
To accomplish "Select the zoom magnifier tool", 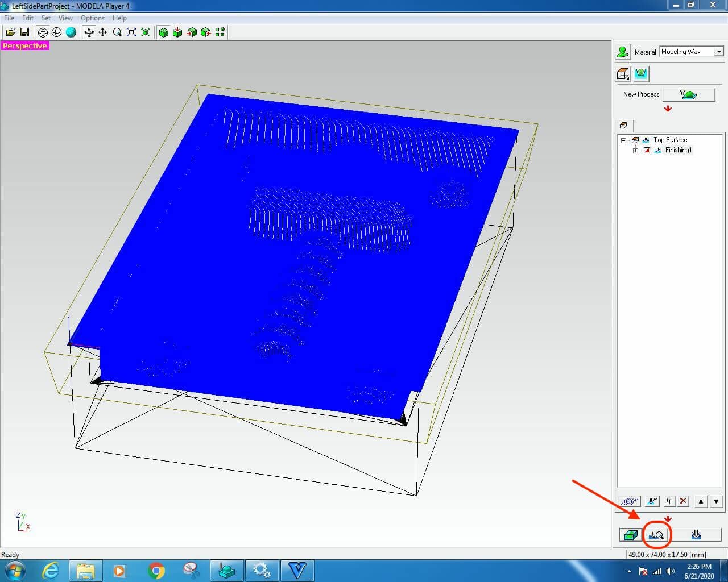I will coord(117,32).
